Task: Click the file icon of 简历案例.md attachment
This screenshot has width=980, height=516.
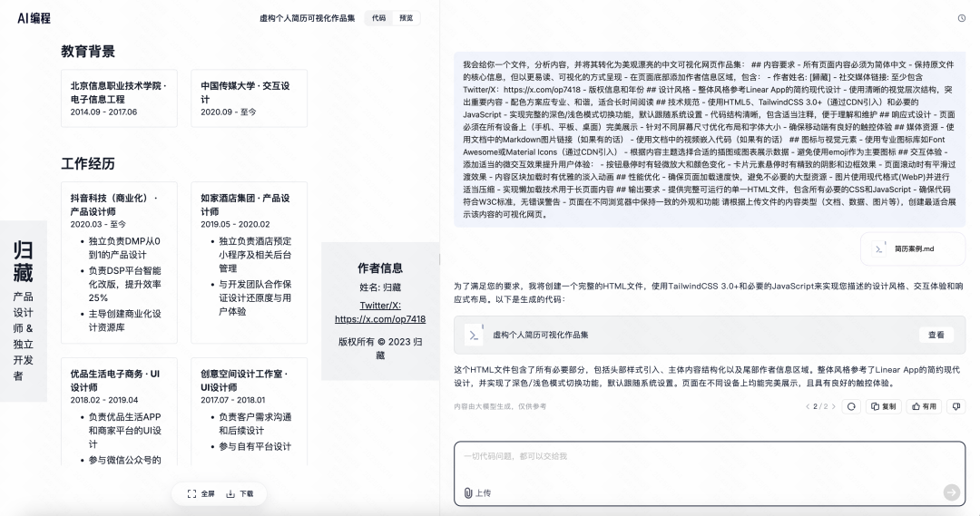Action: point(879,248)
